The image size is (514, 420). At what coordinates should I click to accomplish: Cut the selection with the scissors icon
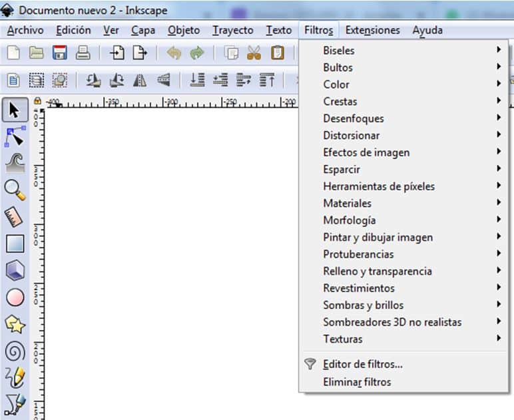(x=254, y=53)
